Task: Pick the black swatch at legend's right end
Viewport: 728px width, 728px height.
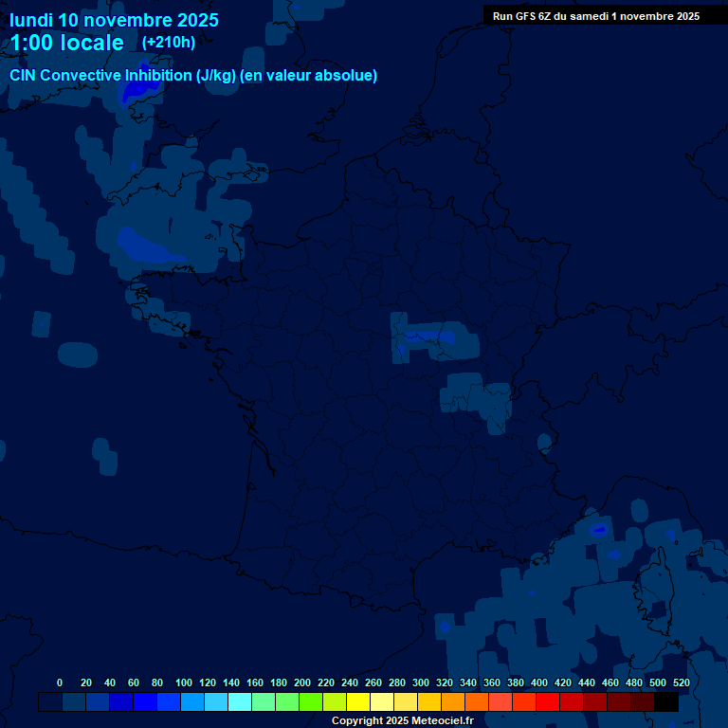Action: point(666,701)
